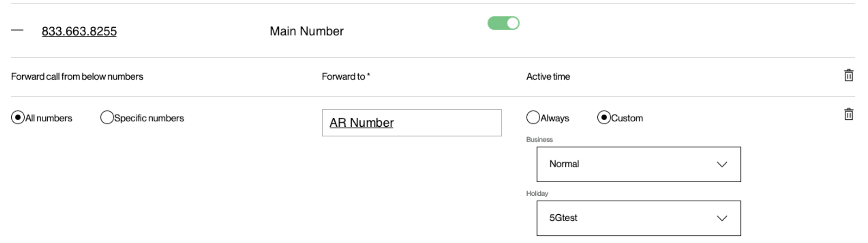The width and height of the screenshot is (868, 243).
Task: Delete the forwarding section using the header trash icon
Action: coord(848,75)
